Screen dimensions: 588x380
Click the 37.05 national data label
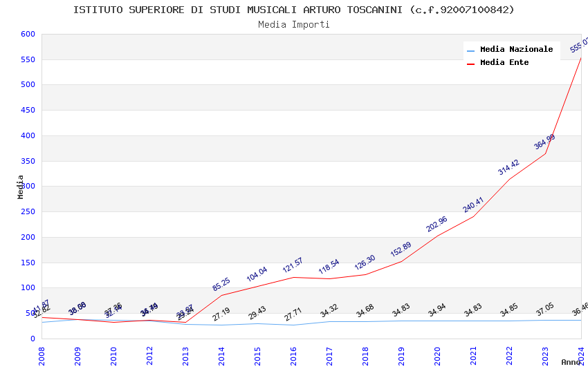pos(545,310)
